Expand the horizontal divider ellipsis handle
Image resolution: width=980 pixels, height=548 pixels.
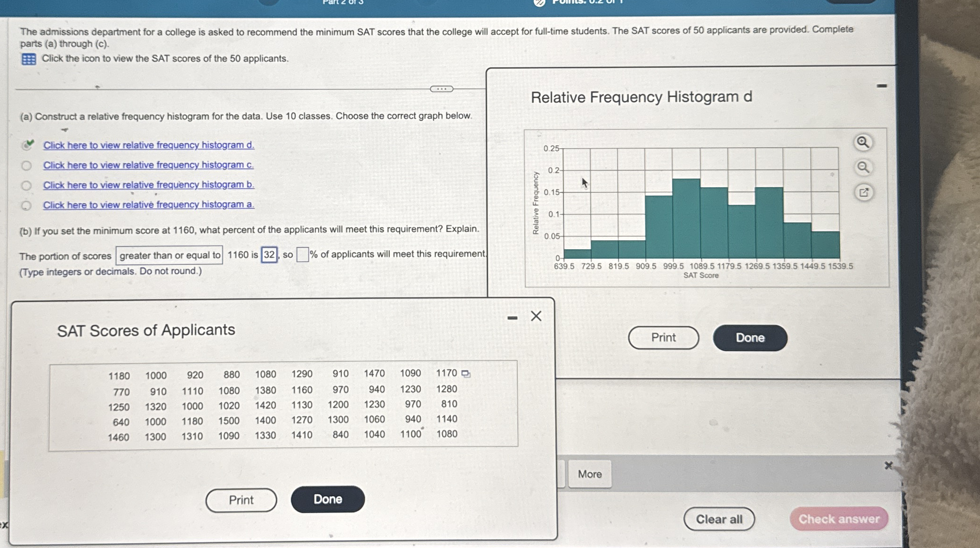[x=442, y=89]
